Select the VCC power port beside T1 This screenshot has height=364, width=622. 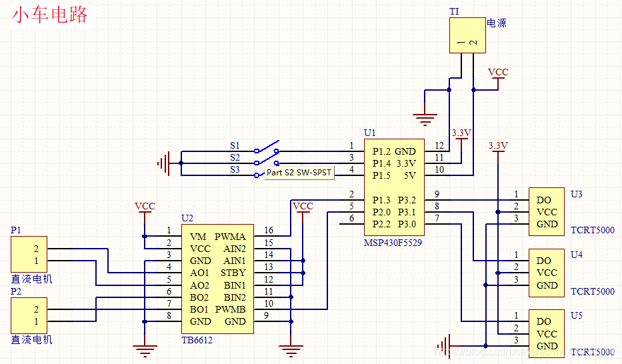tap(498, 78)
